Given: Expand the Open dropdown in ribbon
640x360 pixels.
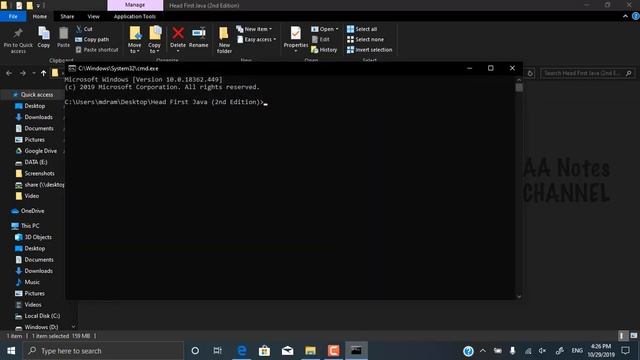Looking at the screenshot, I should click(x=325, y=29).
